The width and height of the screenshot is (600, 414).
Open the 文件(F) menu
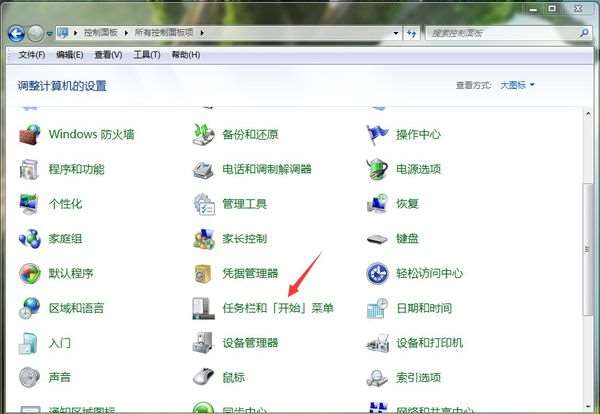(x=32, y=55)
